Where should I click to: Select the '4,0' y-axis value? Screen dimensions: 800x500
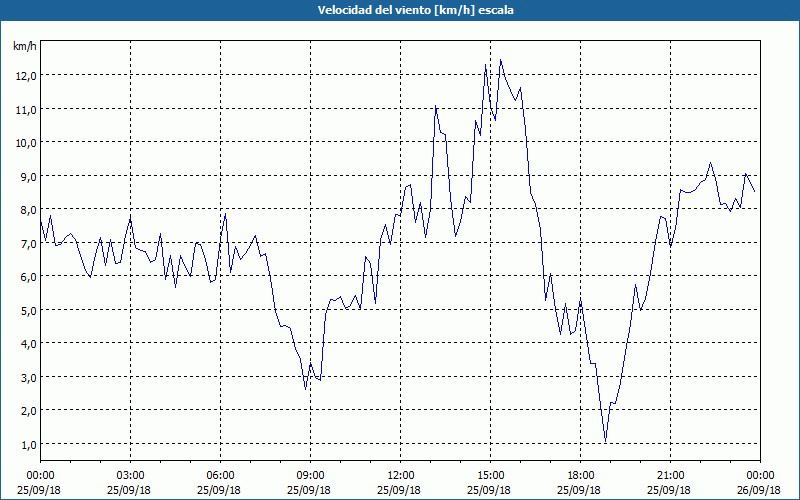(28, 343)
